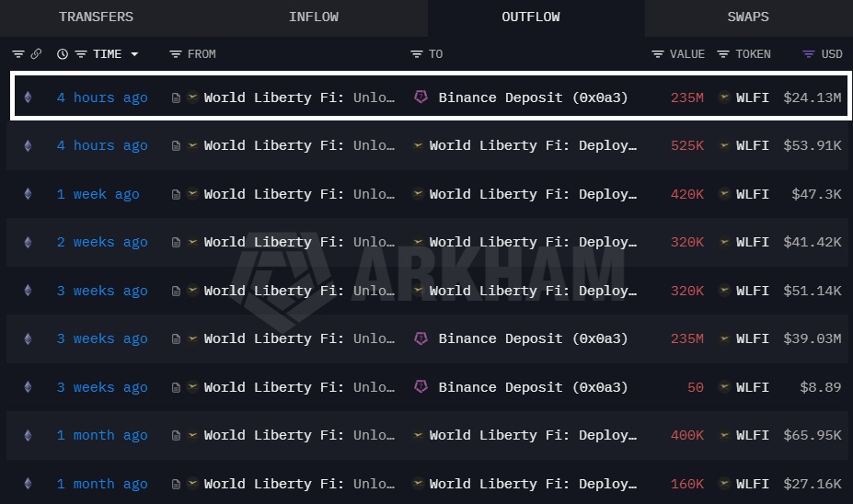Open Binance Deposit (0x0a3) in 50 WLFI row
This screenshot has height=504, width=853.
tap(533, 387)
